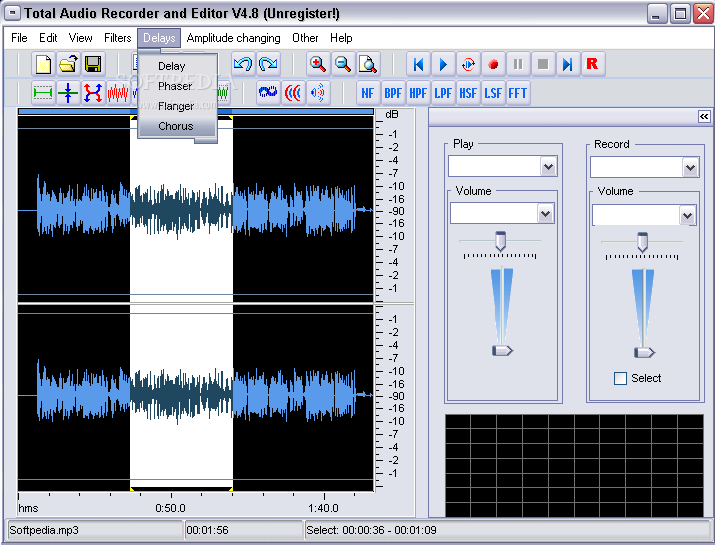Image resolution: width=715 pixels, height=545 pixels.
Task: Choose Flanger from the Delays menu
Action: [177, 106]
